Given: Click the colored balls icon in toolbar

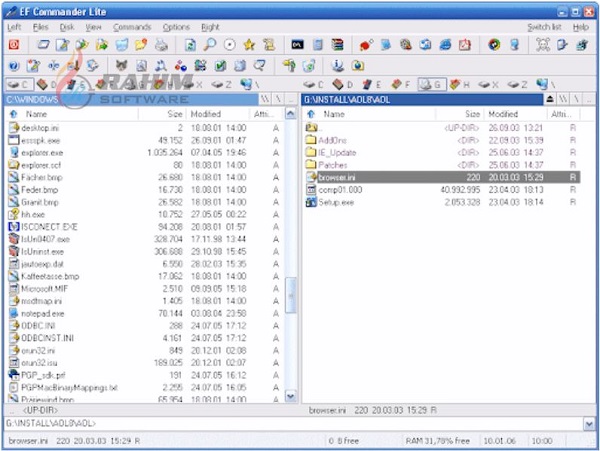Looking at the screenshot, I should (x=180, y=66).
